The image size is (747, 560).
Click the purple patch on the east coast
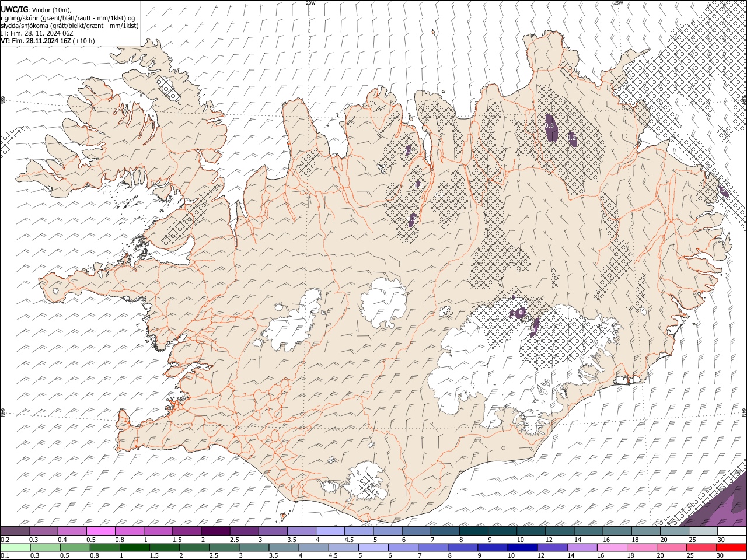(x=723, y=190)
